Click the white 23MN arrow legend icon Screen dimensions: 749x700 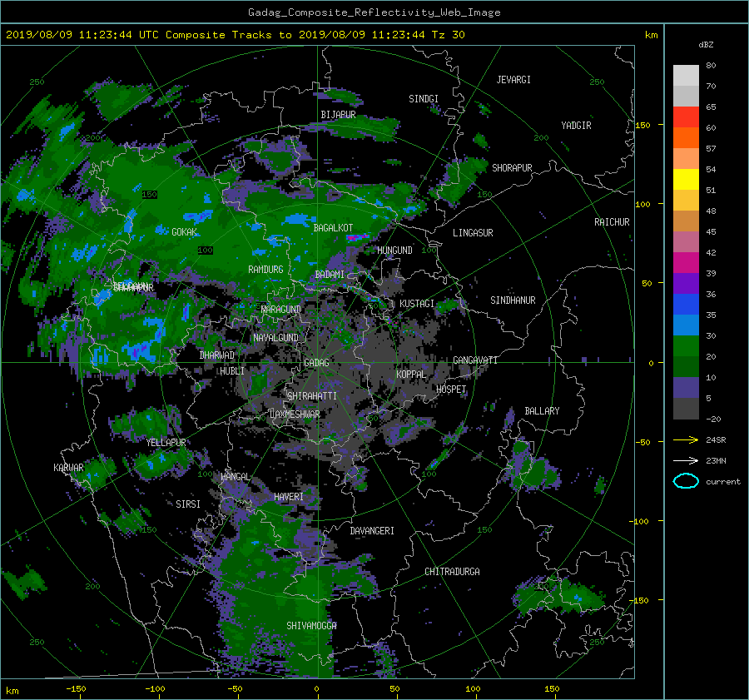pos(686,460)
